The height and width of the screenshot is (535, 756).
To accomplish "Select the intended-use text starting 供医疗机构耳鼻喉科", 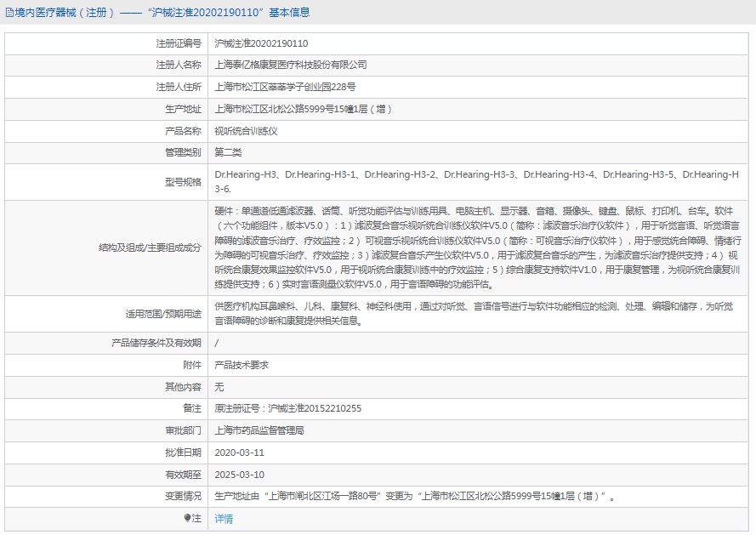I will click(x=474, y=314).
